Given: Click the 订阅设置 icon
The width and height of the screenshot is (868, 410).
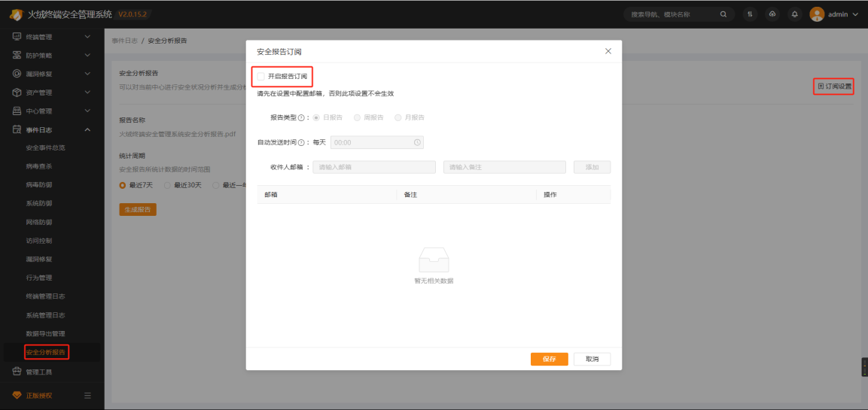Looking at the screenshot, I should point(821,87).
